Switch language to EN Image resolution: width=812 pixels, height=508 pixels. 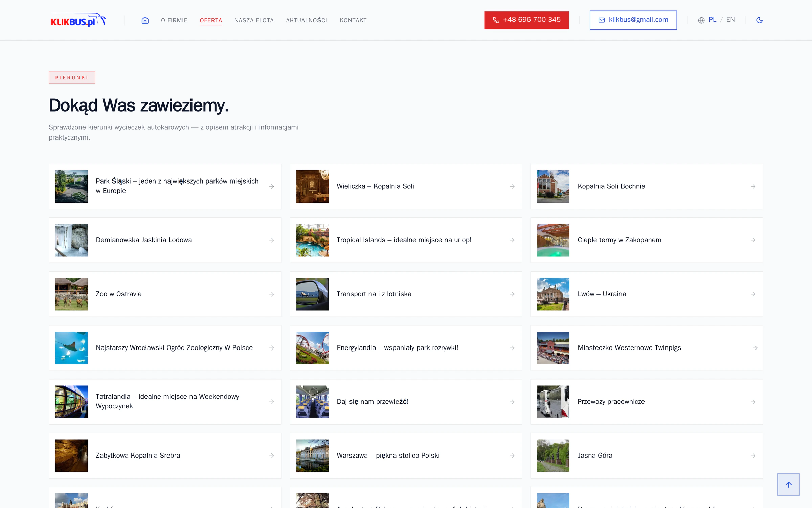(730, 20)
